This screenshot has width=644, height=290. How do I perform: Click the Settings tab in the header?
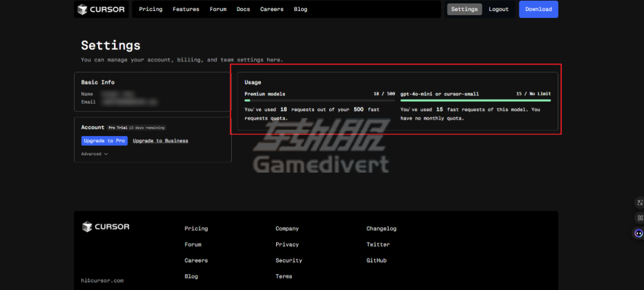(465, 10)
